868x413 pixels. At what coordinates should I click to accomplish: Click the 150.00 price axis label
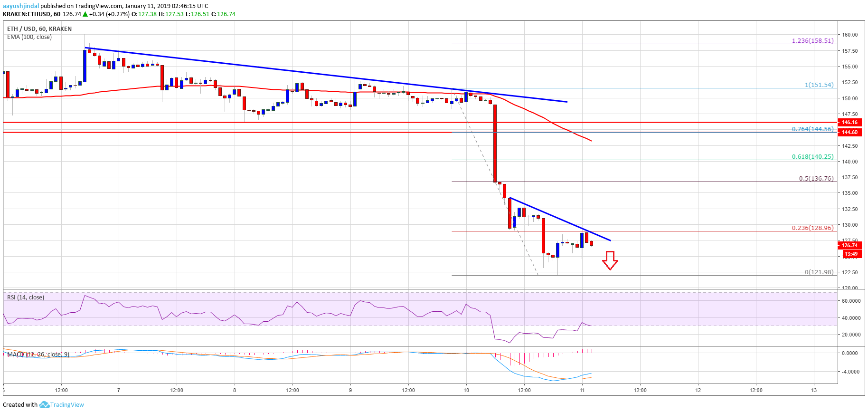850,98
